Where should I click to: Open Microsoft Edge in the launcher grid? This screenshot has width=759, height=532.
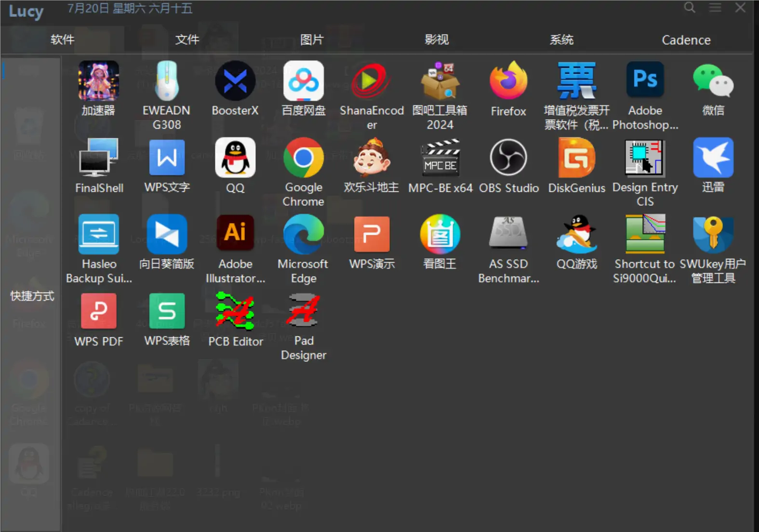coord(304,234)
